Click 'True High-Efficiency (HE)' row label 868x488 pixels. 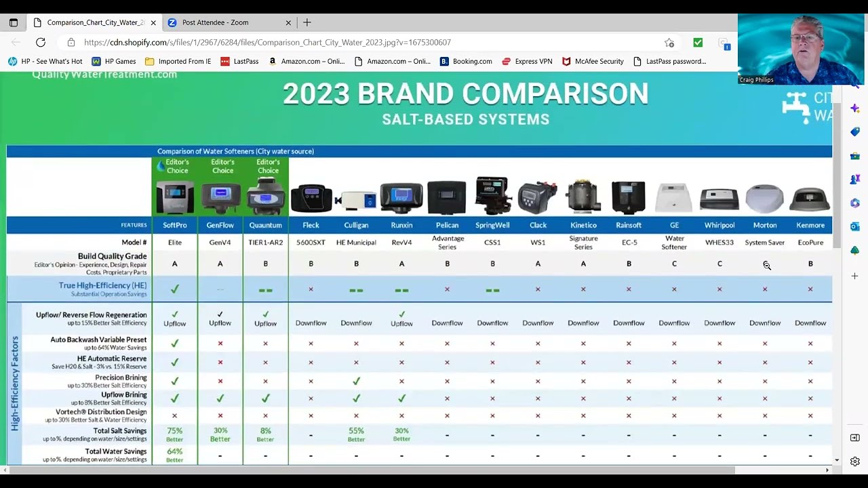102,285
